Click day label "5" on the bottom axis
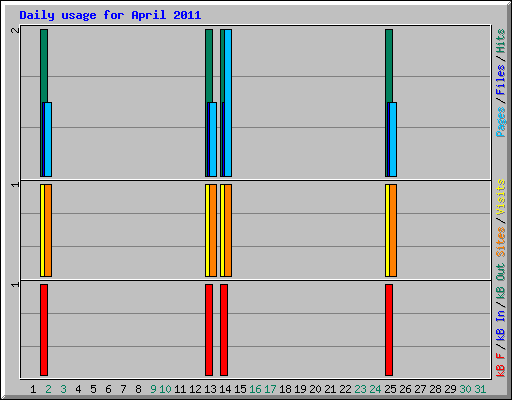 (x=93, y=389)
